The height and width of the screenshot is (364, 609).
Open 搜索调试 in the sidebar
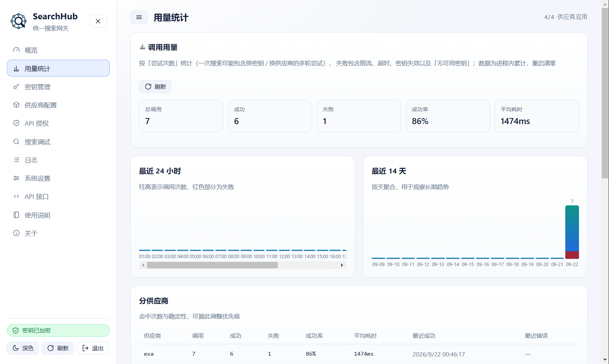(58, 142)
